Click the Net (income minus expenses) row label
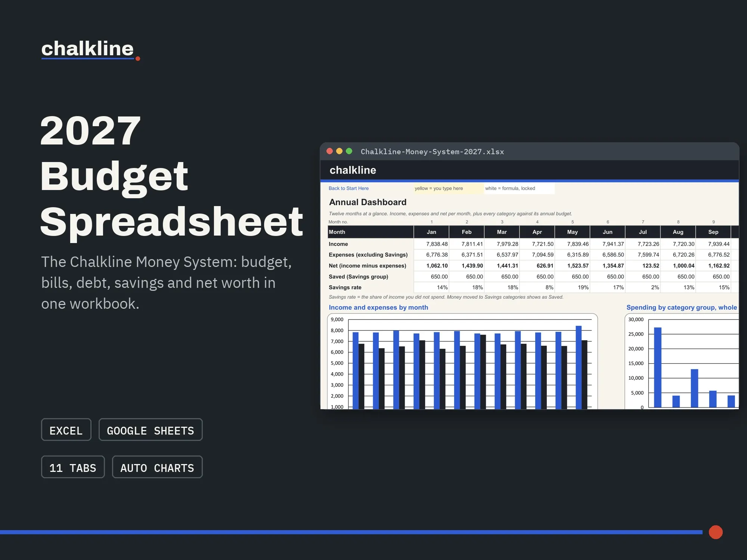The width and height of the screenshot is (747, 560). [367, 266]
